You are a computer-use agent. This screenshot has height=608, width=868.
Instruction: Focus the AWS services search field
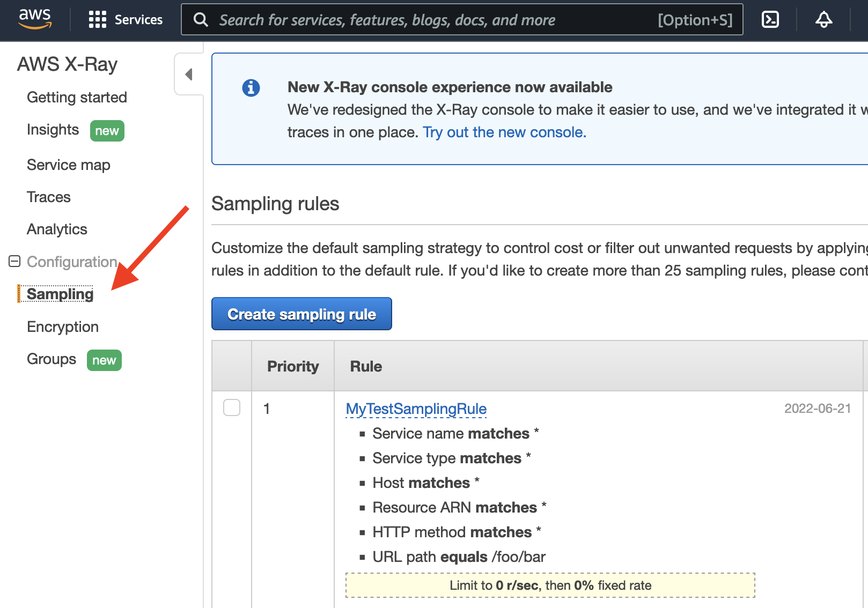462,20
